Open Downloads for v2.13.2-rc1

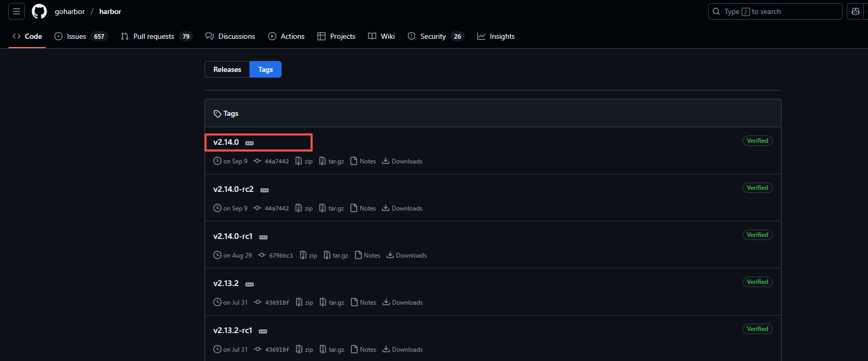pos(403,350)
